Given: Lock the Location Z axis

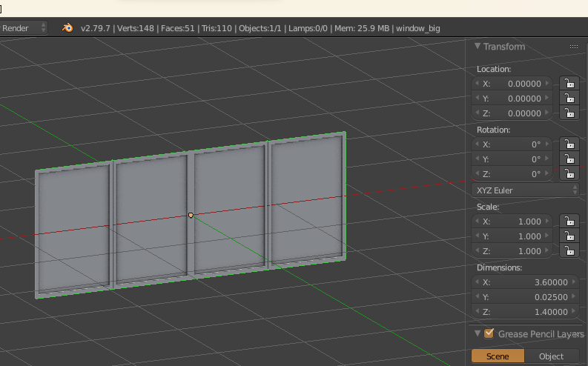Looking at the screenshot, I should (569, 113).
